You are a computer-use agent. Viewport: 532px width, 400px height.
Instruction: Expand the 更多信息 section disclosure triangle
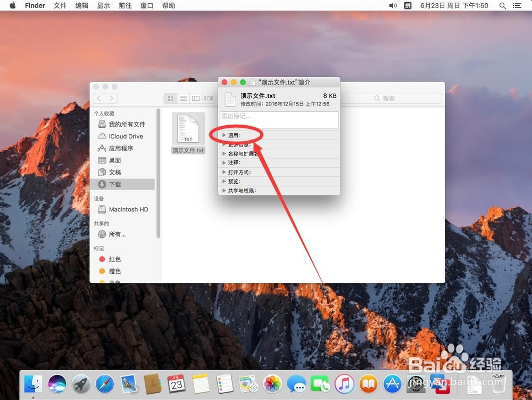(224, 145)
